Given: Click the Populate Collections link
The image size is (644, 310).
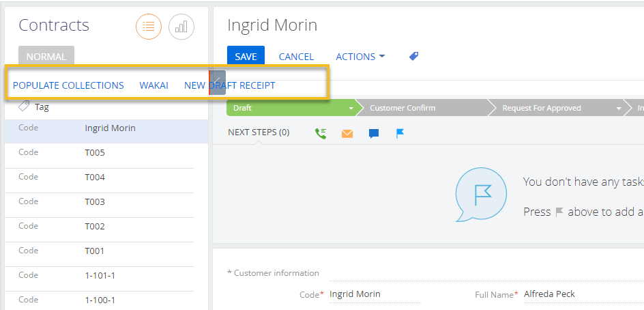Looking at the screenshot, I should point(68,85).
